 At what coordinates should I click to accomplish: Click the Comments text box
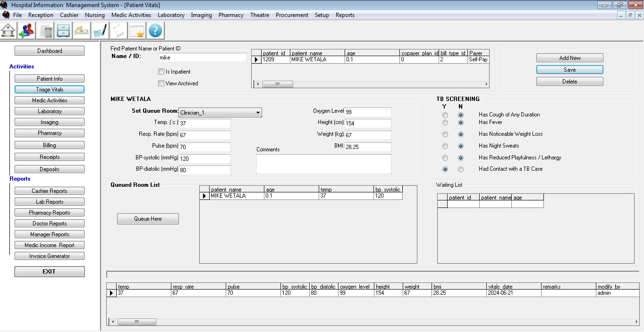(x=323, y=164)
